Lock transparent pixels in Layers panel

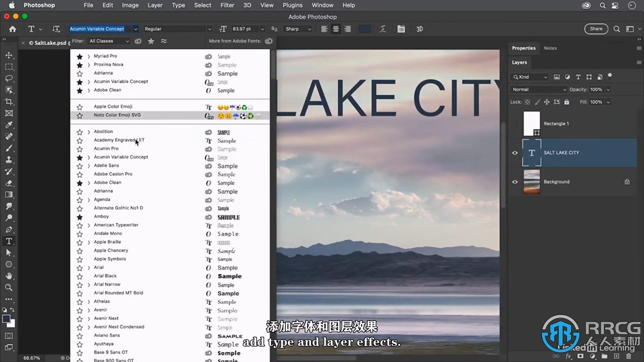(x=527, y=102)
